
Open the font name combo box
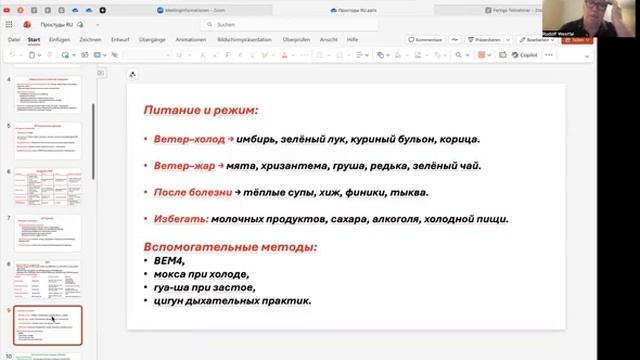148,55
